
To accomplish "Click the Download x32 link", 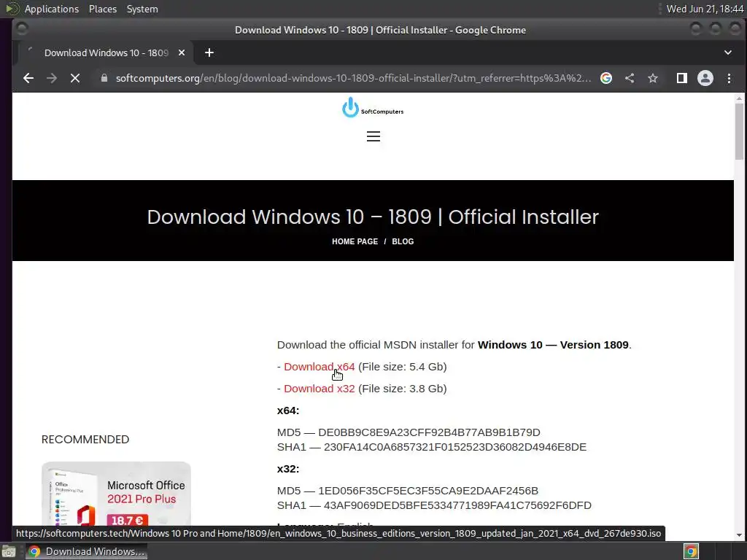I will pyautogui.click(x=320, y=389).
